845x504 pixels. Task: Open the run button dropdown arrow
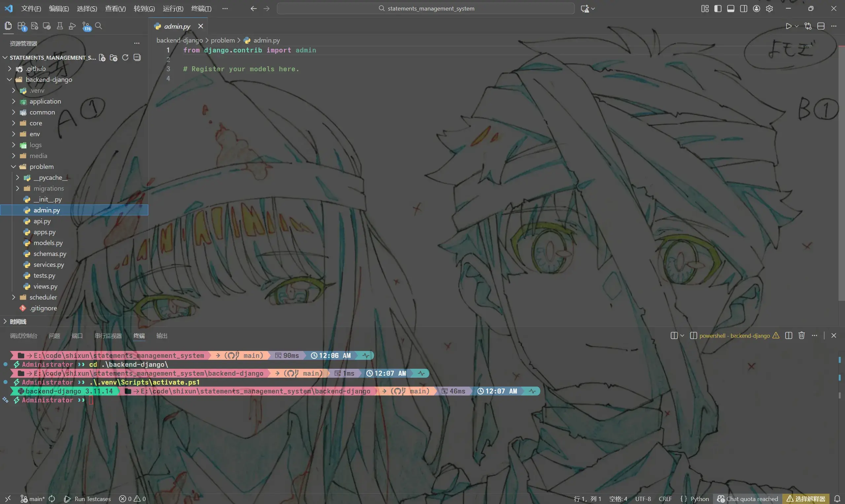click(x=796, y=26)
